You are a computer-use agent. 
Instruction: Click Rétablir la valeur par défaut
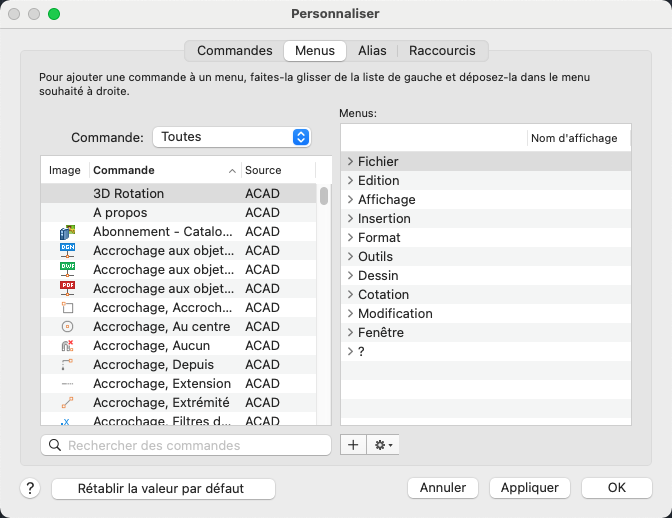pos(161,488)
